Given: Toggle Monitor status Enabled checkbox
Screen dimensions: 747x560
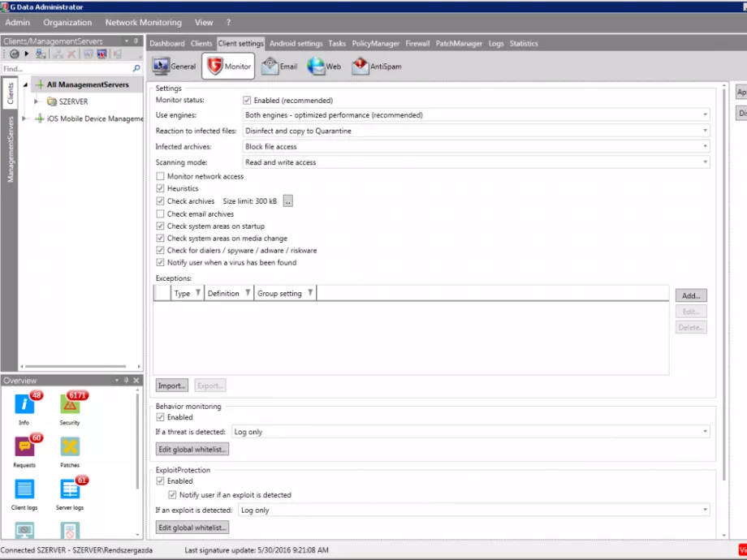Looking at the screenshot, I should click(247, 100).
